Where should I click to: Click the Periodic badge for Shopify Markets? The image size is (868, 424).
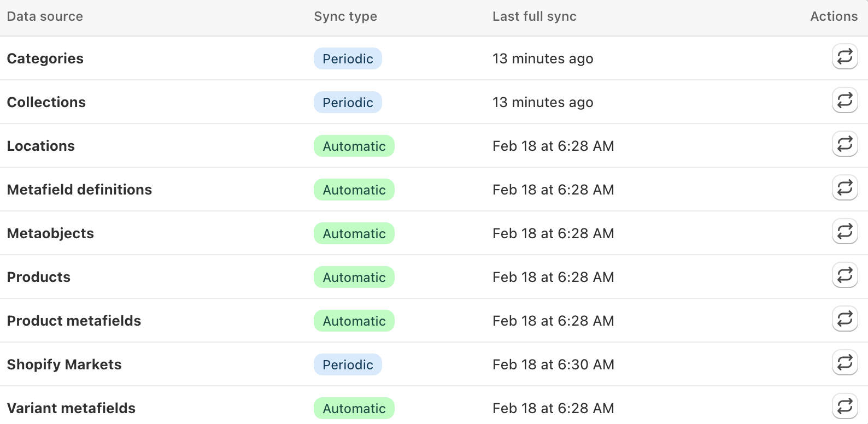(348, 364)
